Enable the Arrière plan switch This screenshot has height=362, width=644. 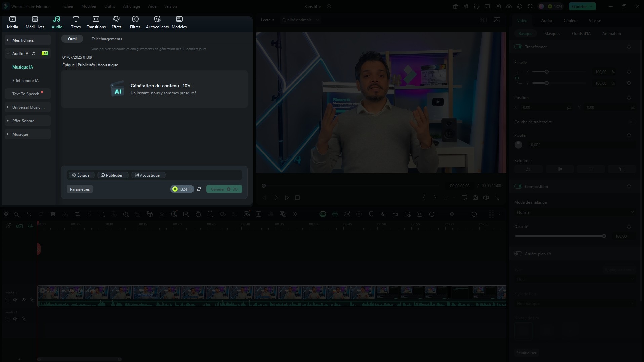518,254
